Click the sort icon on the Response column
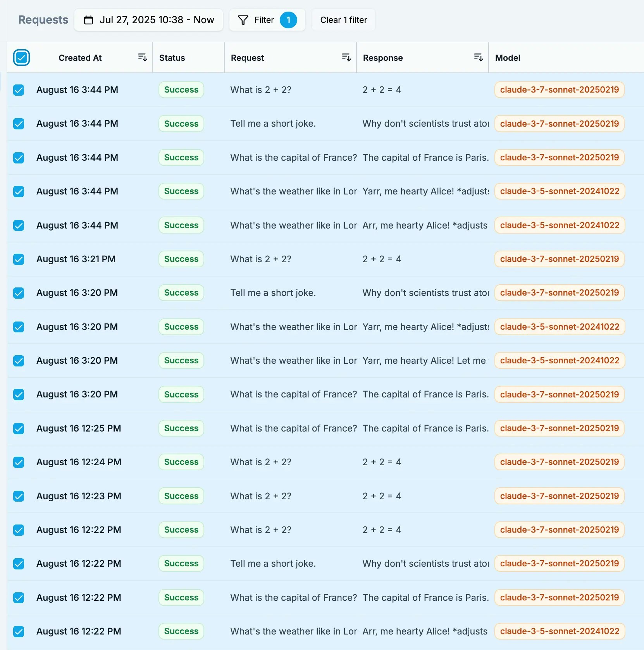Viewport: 644px width, 650px height. [479, 57]
